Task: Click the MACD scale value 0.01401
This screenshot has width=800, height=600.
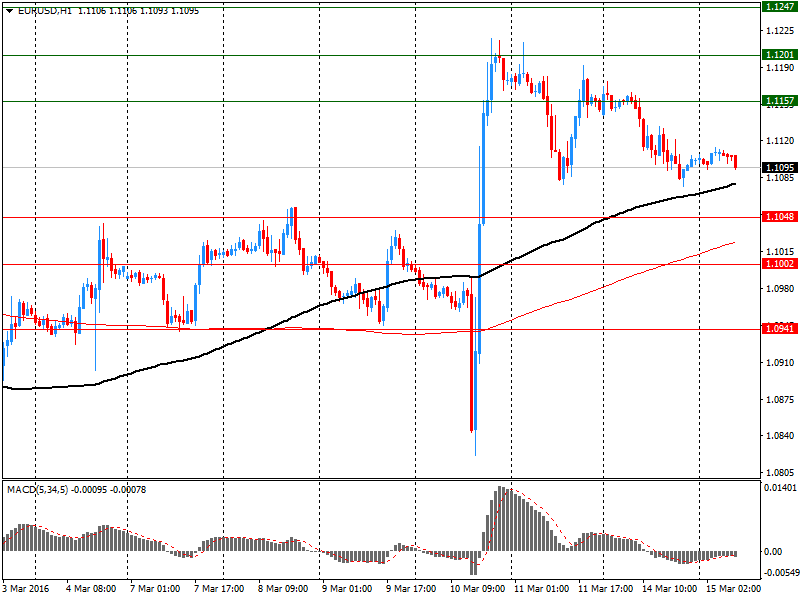Action: click(780, 488)
